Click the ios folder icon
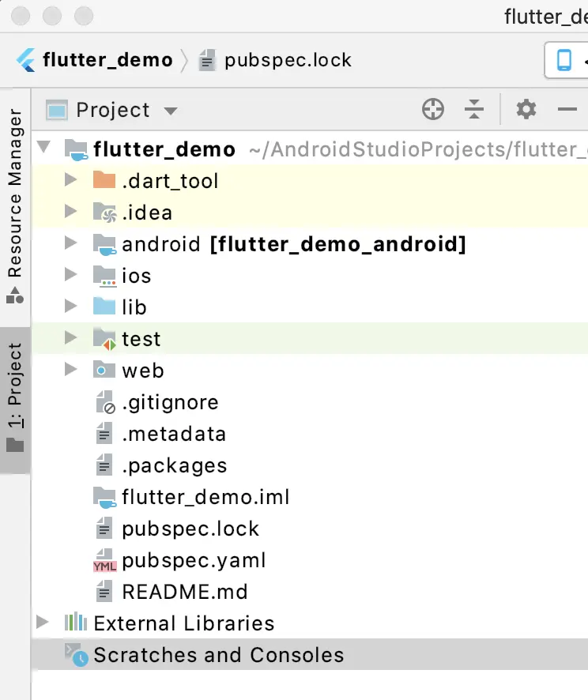588x700 pixels. point(105,276)
